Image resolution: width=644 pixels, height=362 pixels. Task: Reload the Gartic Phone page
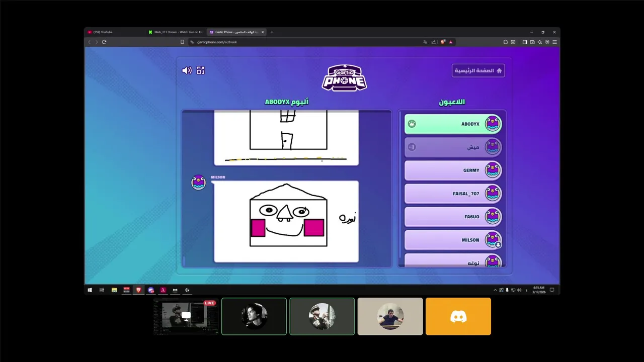(104, 42)
